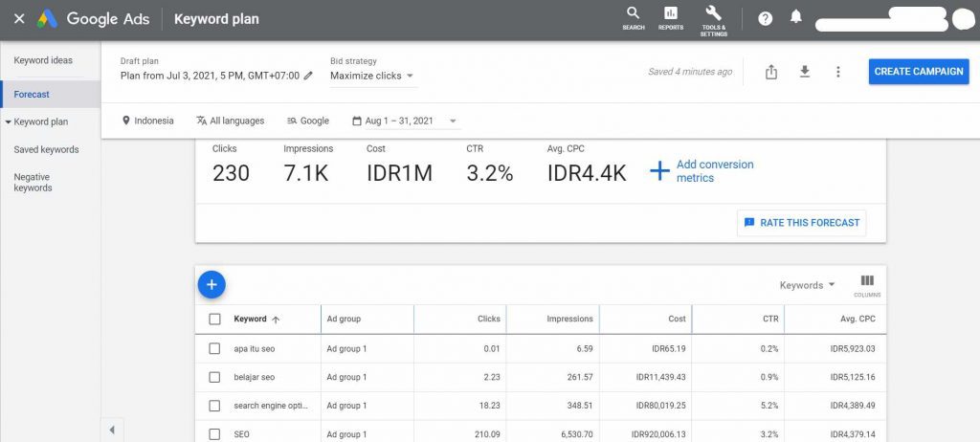The image size is (980, 442).
Task: Click Add conversion metrics link
Action: [x=715, y=170]
